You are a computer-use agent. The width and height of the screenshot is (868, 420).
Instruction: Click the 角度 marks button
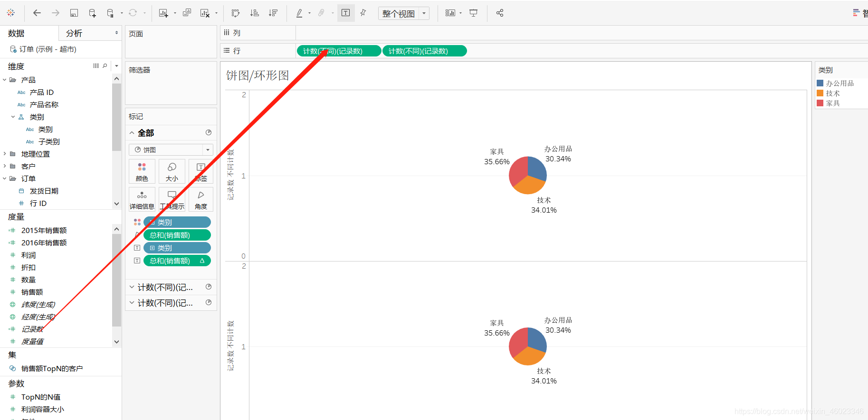(201, 199)
